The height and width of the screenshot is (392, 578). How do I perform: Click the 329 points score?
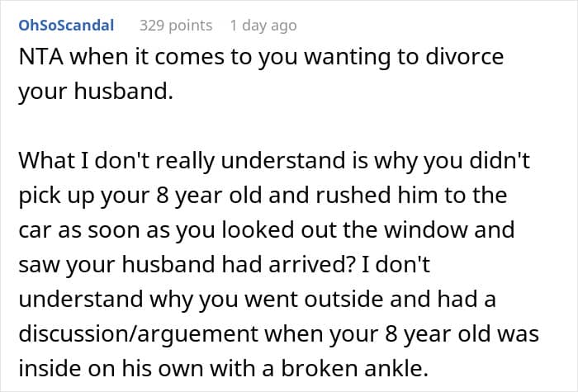click(x=176, y=26)
